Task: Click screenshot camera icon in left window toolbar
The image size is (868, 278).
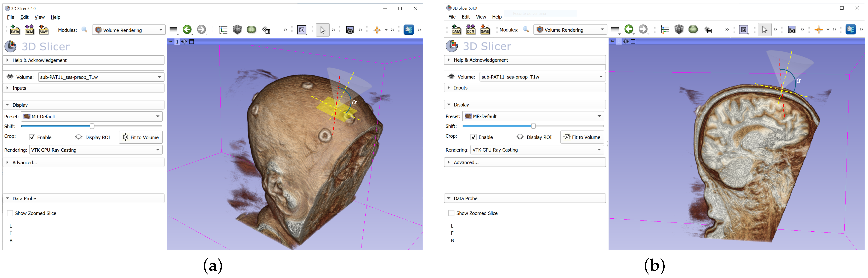Action: [350, 30]
